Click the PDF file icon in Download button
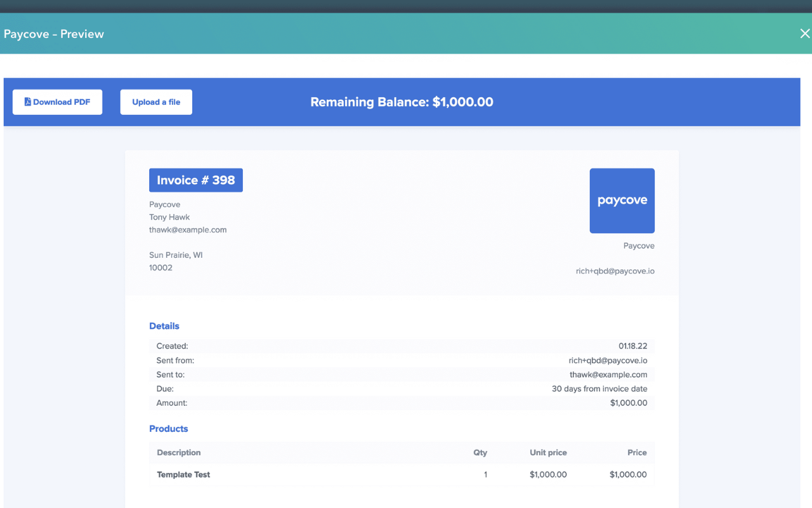Image resolution: width=812 pixels, height=508 pixels. click(x=28, y=102)
